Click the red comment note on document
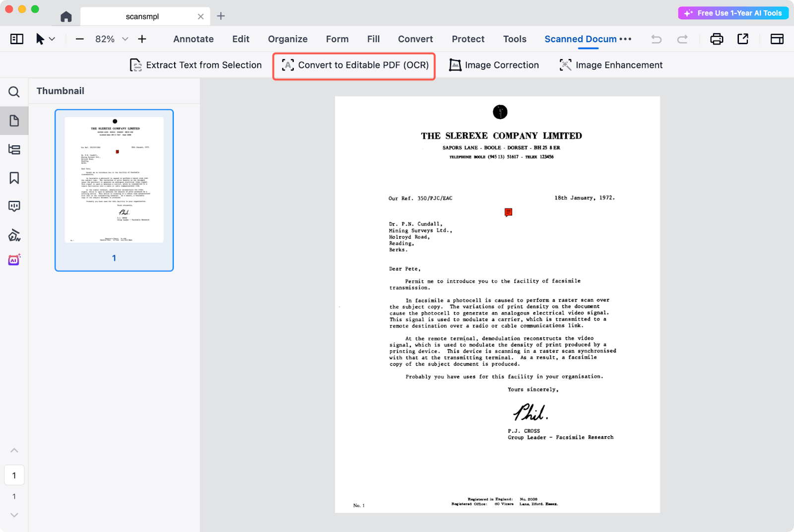The height and width of the screenshot is (532, 794). coord(508,212)
